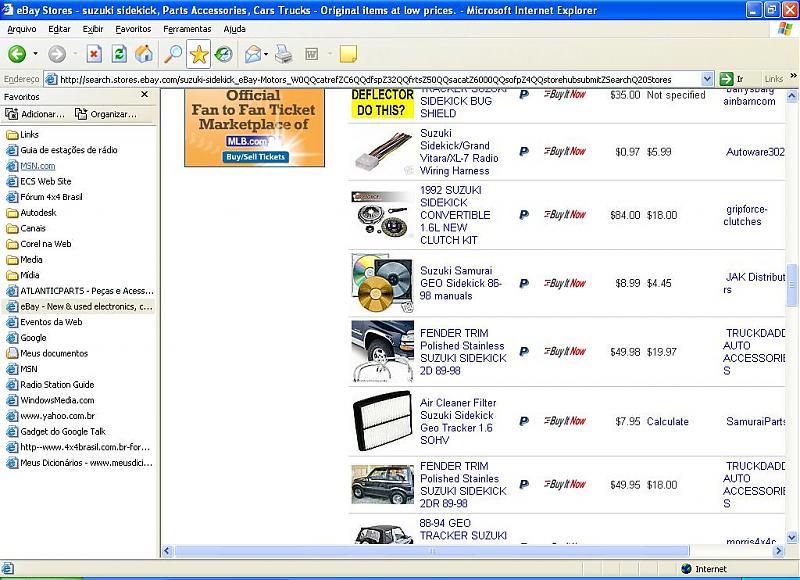Open the Ajuda menu
800x580 pixels.
[x=235, y=29]
